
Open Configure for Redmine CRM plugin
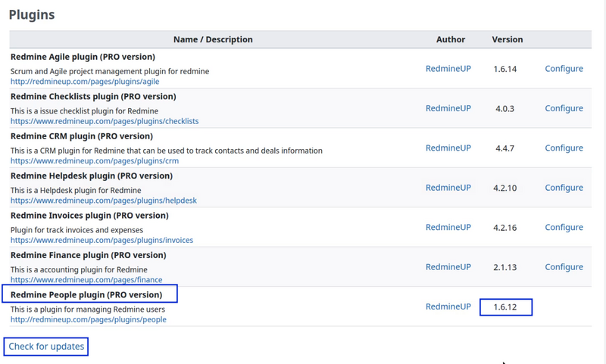(564, 148)
